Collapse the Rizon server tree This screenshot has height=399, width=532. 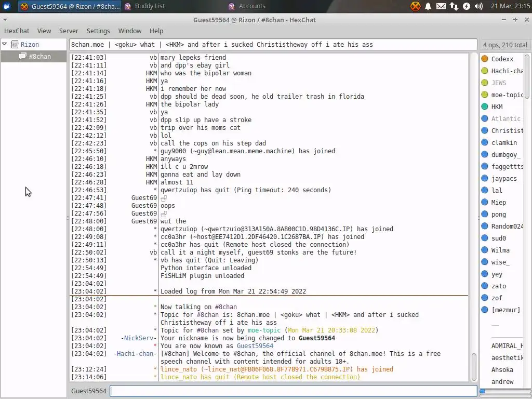(x=5, y=44)
